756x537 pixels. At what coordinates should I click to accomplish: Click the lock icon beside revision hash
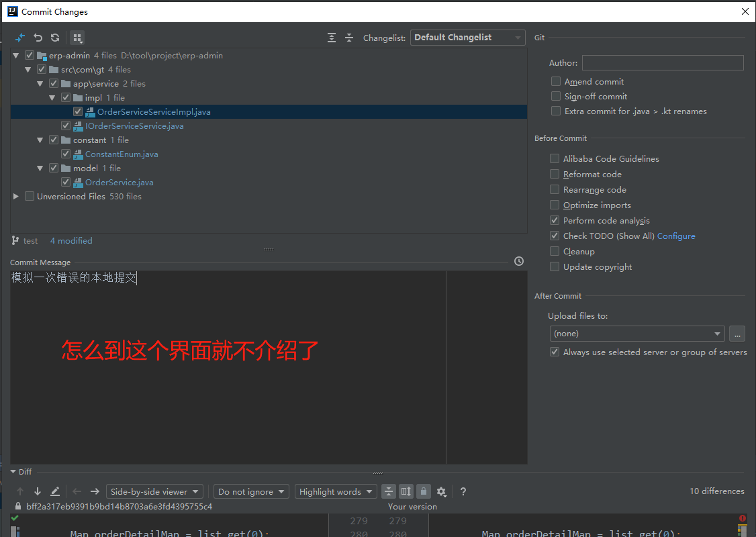[18, 506]
